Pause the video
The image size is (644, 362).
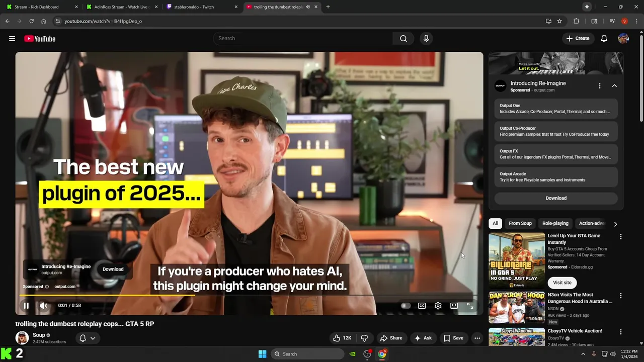tap(26, 306)
